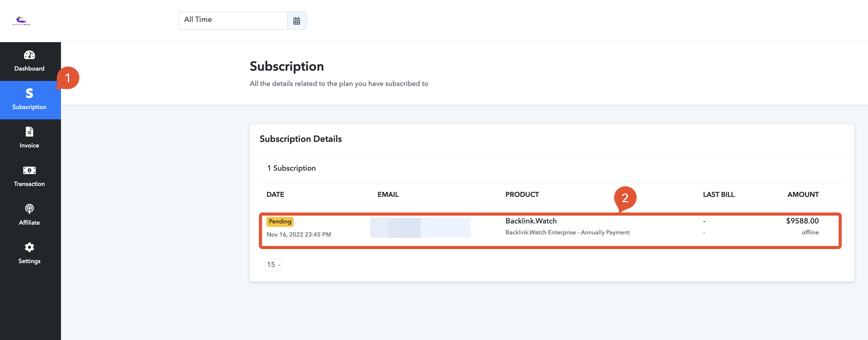This screenshot has height=340, width=868.
Task: Click the Transaction money icon
Action: (x=29, y=170)
